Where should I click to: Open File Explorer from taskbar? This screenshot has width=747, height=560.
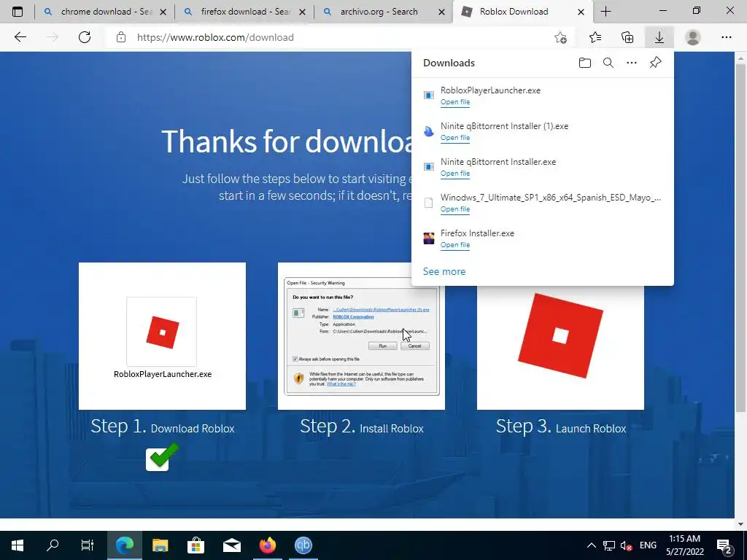(160, 545)
